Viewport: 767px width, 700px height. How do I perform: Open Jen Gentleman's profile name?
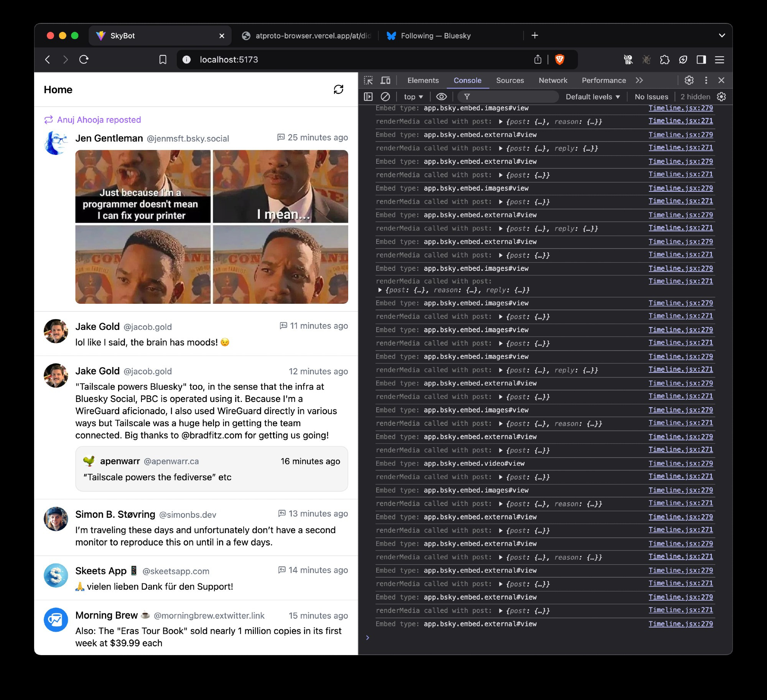109,138
